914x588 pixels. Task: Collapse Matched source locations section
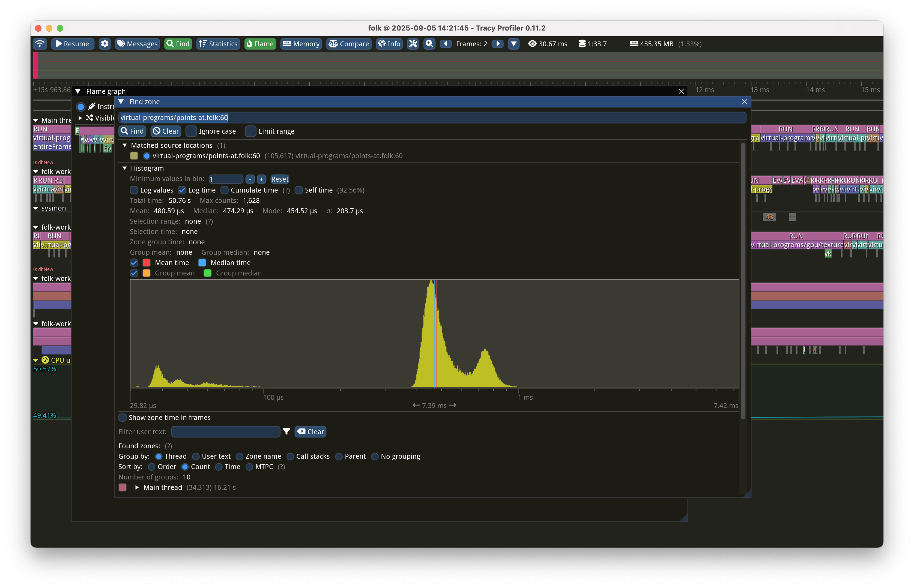click(x=124, y=145)
